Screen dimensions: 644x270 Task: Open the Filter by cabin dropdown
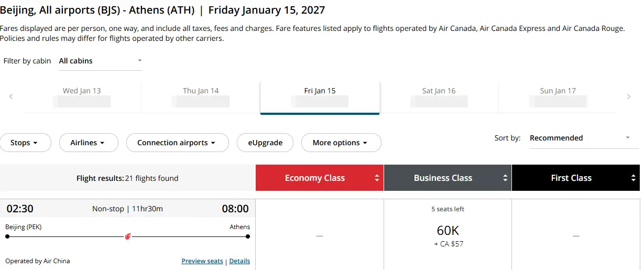click(100, 61)
